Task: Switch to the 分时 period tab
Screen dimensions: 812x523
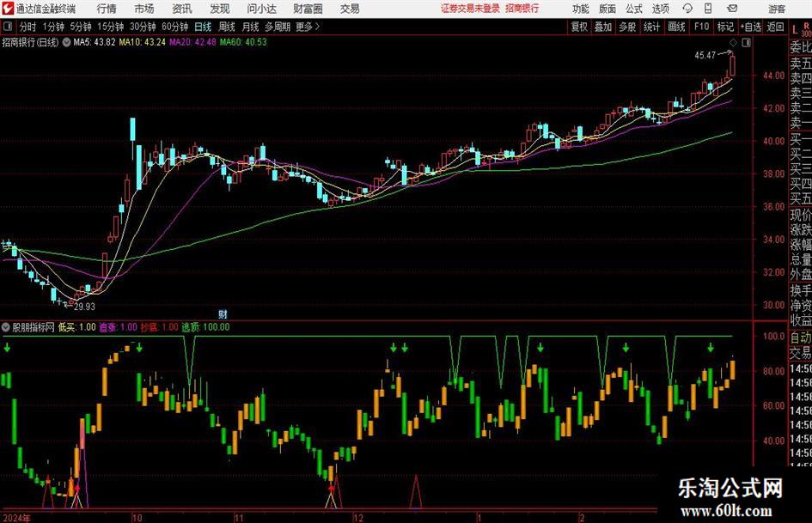Action: point(28,27)
